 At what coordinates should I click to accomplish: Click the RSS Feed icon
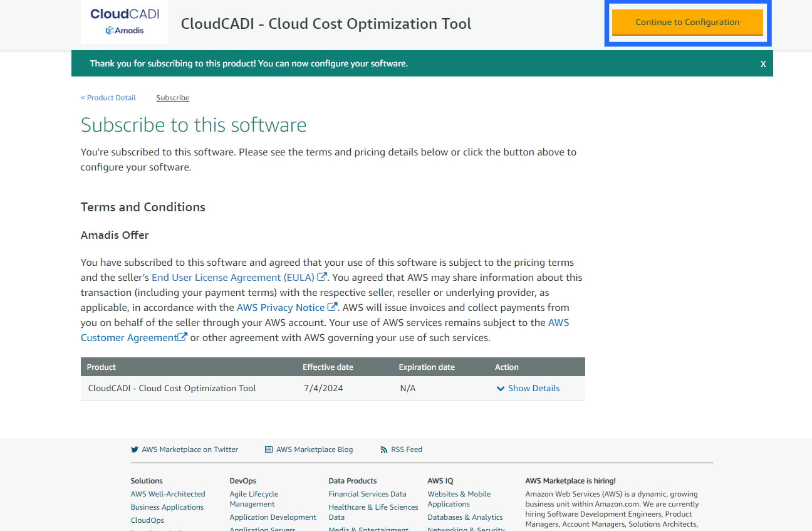[x=384, y=450]
